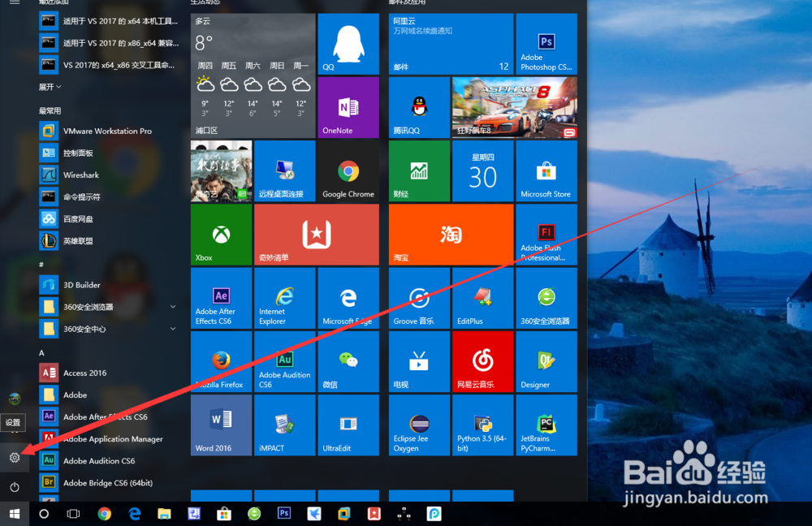The height and width of the screenshot is (526, 812).
Task: Launch Internet Explorer tile
Action: [x=285, y=298]
